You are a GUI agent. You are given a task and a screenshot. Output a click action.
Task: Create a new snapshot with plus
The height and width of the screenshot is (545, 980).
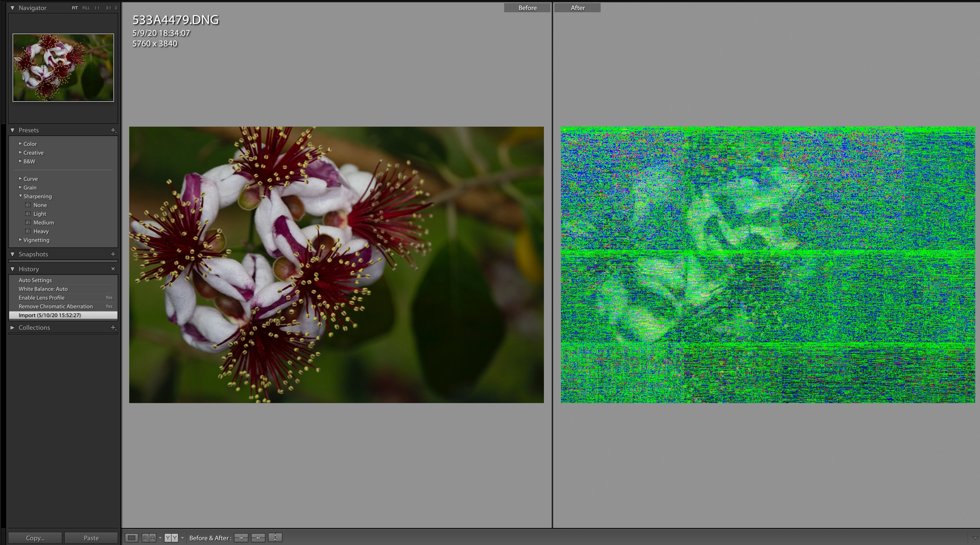113,254
